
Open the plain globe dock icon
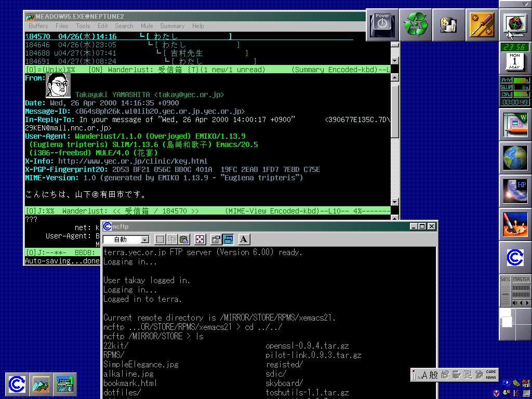point(515,158)
